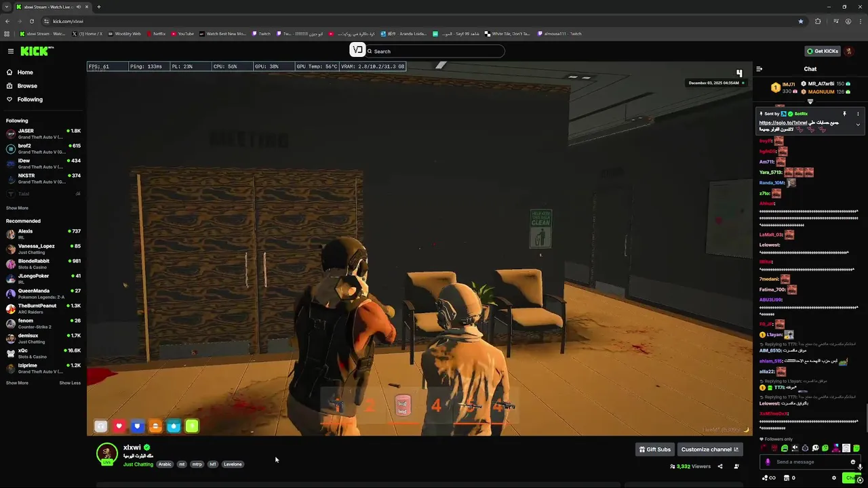Bookmark this page with the star icon

[801, 21]
